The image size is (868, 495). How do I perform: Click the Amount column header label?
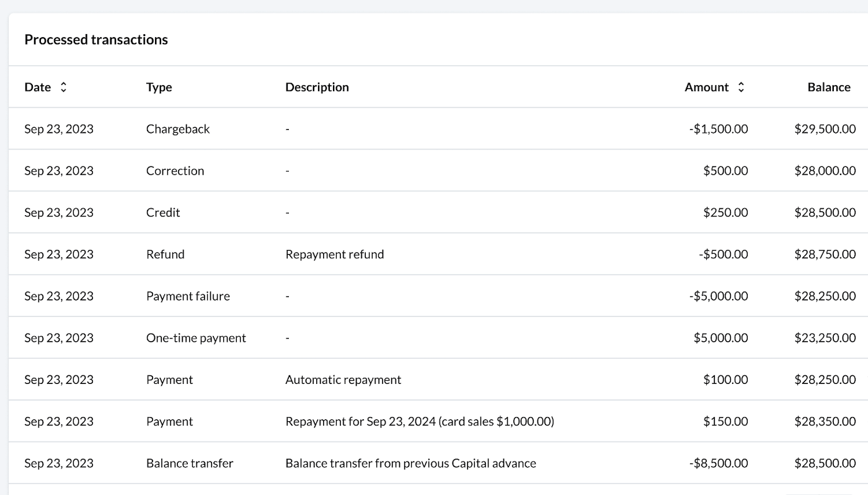pos(706,87)
